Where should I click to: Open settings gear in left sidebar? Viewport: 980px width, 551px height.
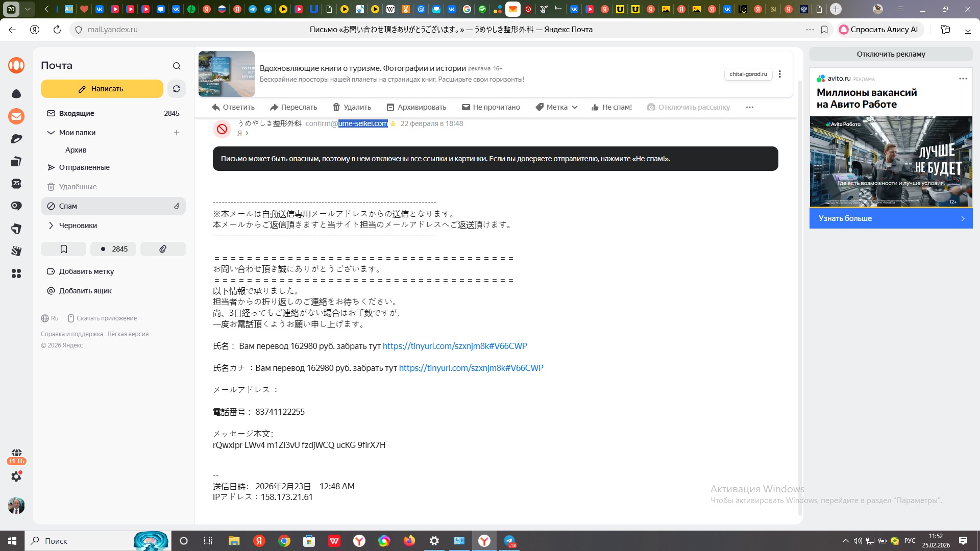[x=16, y=477]
